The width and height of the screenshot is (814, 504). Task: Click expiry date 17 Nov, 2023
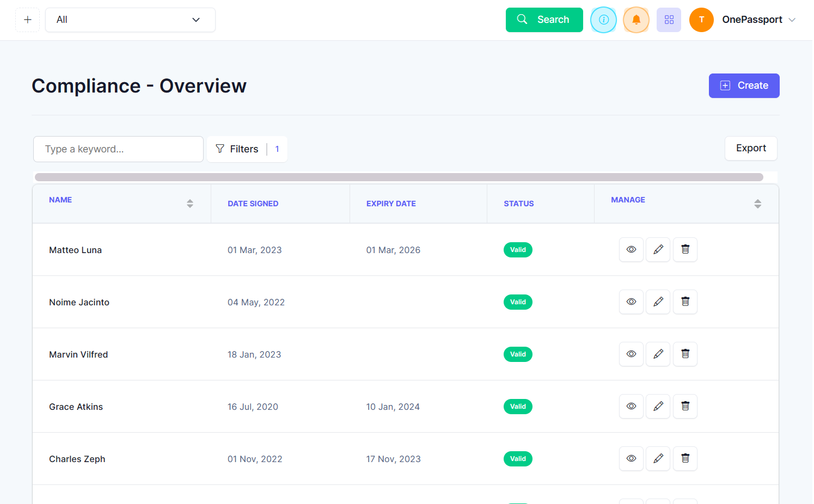pyautogui.click(x=393, y=459)
